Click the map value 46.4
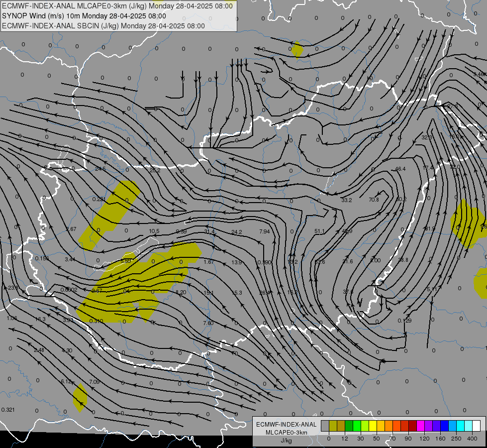Image resolution: width=487 pixels, height=448 pixels. coord(400,169)
